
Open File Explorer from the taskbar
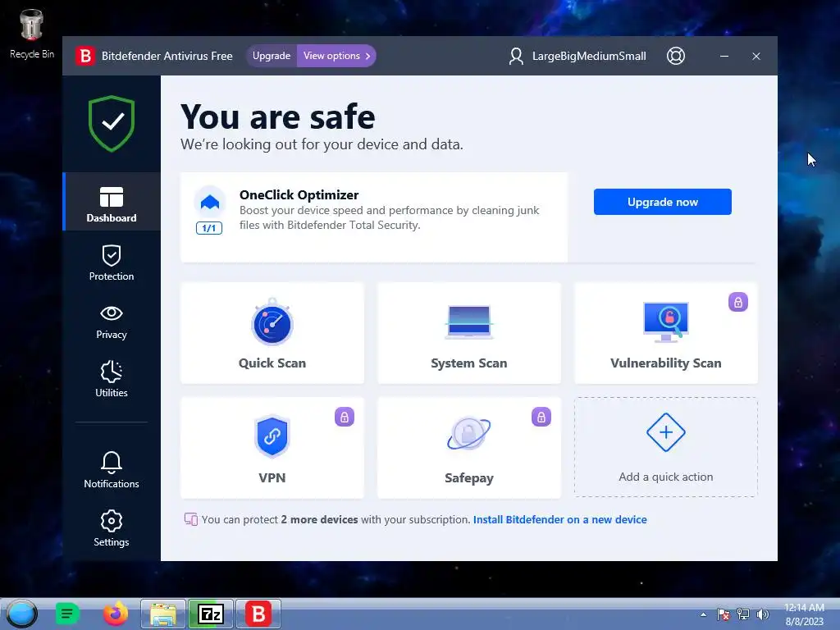coord(163,614)
